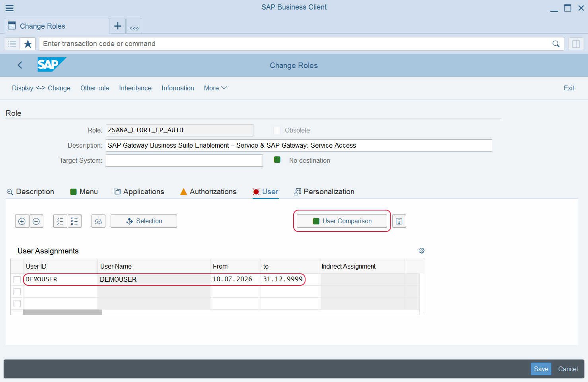The image size is (588, 382).
Task: Click Display <-> Change menu item
Action: (x=41, y=88)
